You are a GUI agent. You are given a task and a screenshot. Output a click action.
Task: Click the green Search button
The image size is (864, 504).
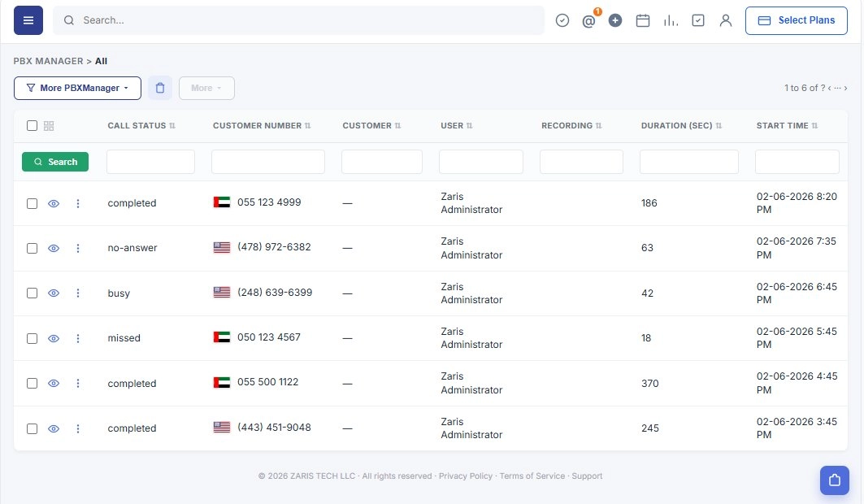[x=55, y=162]
